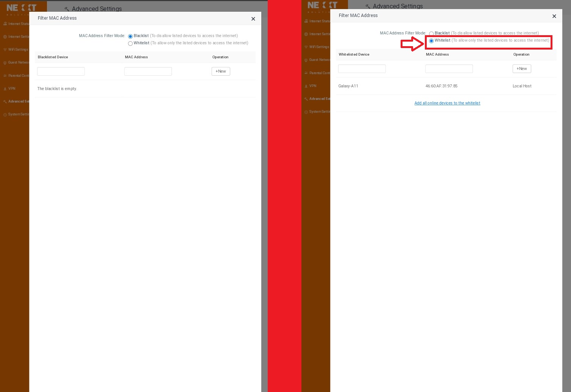571x392 pixels.
Task: Click +New button in the blacklist table
Action: click(x=221, y=72)
